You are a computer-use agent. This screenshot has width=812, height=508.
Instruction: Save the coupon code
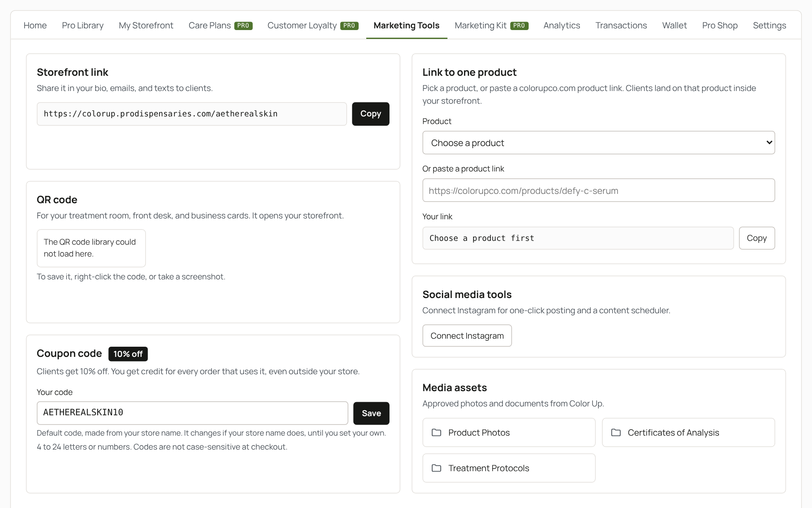coord(371,413)
